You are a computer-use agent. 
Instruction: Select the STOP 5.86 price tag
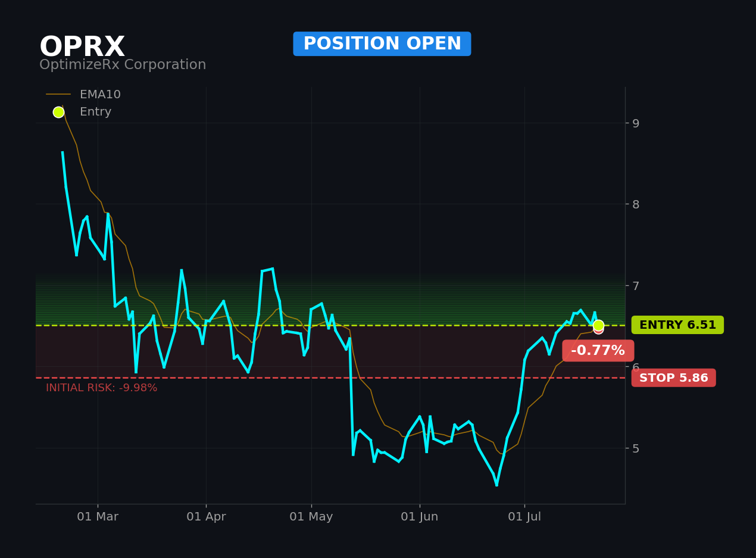pyautogui.click(x=674, y=378)
